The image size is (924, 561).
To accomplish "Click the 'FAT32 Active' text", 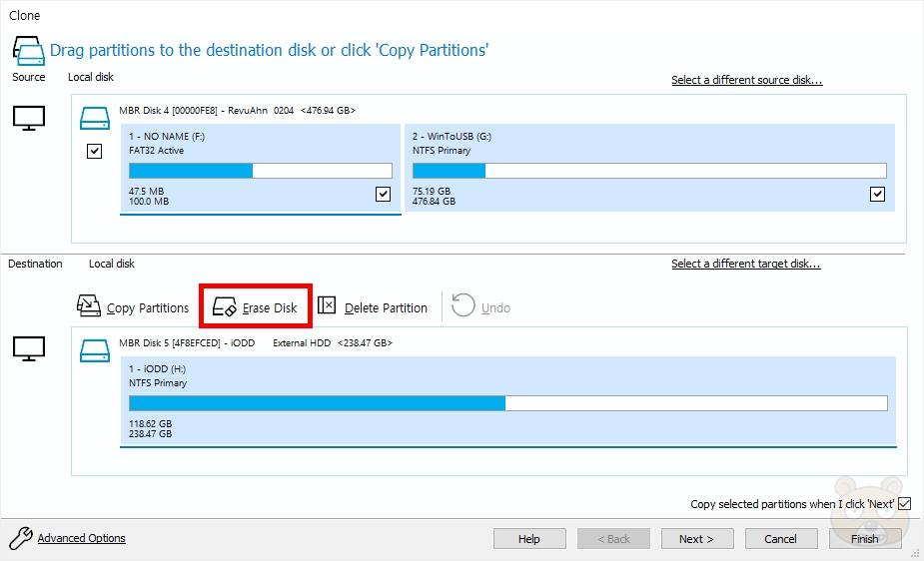I will [x=156, y=151].
